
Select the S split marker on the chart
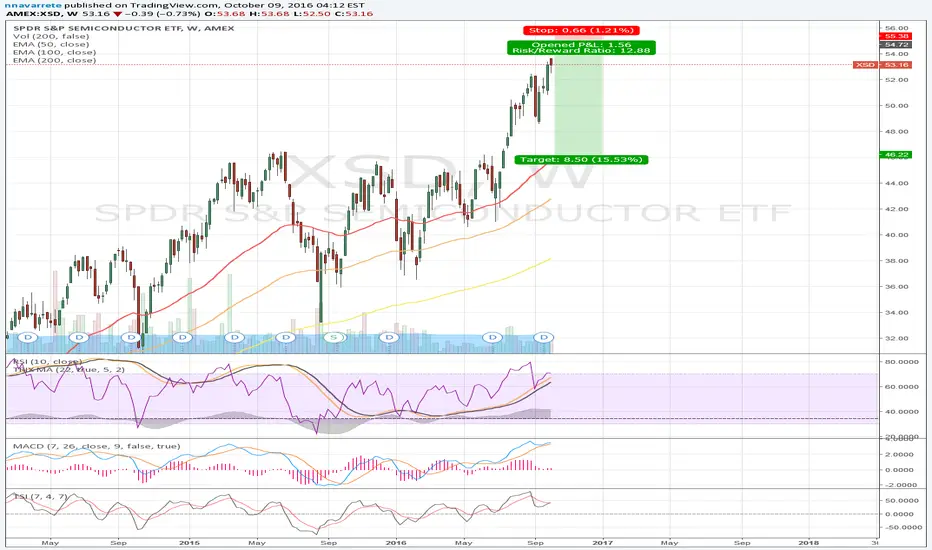point(333,337)
